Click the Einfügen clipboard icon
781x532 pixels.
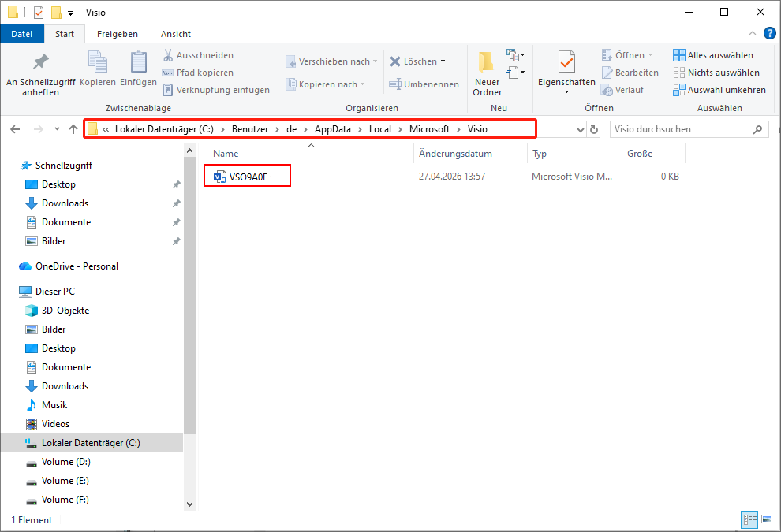pos(139,62)
